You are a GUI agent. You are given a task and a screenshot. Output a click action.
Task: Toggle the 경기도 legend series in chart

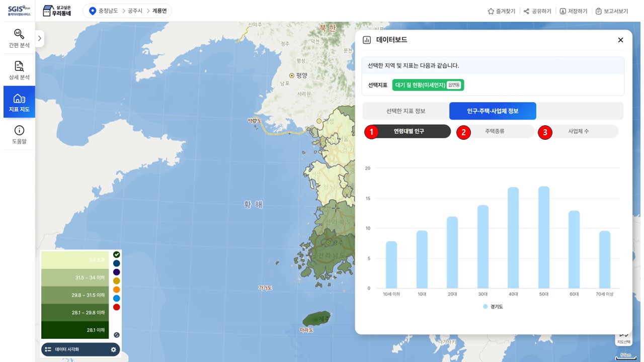pyautogui.click(x=493, y=306)
